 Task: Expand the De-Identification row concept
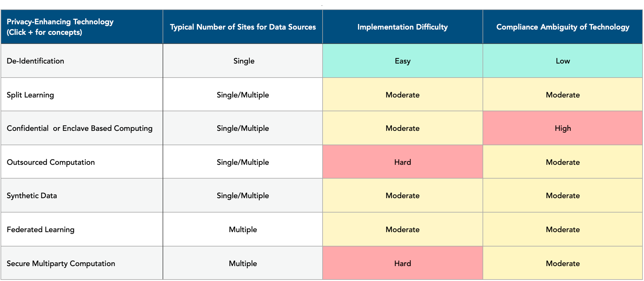coord(35,61)
